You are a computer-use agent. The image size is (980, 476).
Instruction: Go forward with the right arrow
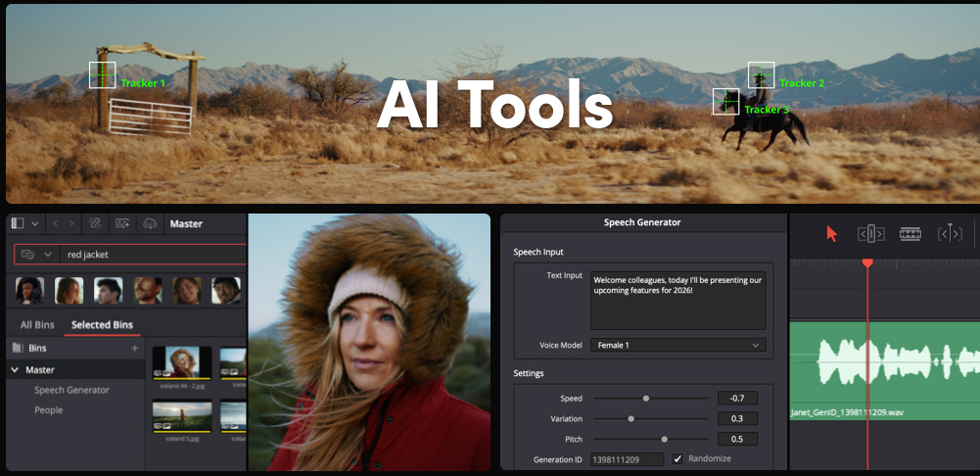71,223
